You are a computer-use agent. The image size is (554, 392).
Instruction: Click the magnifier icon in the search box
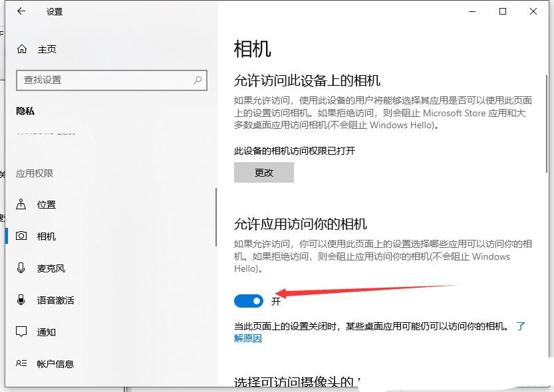[198, 80]
